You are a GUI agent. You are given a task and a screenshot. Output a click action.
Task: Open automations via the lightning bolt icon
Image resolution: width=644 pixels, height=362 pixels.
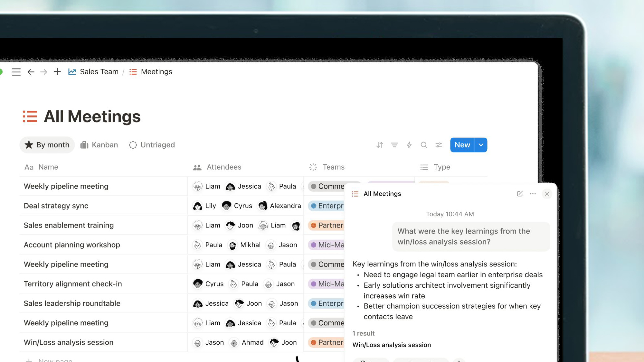(x=409, y=145)
